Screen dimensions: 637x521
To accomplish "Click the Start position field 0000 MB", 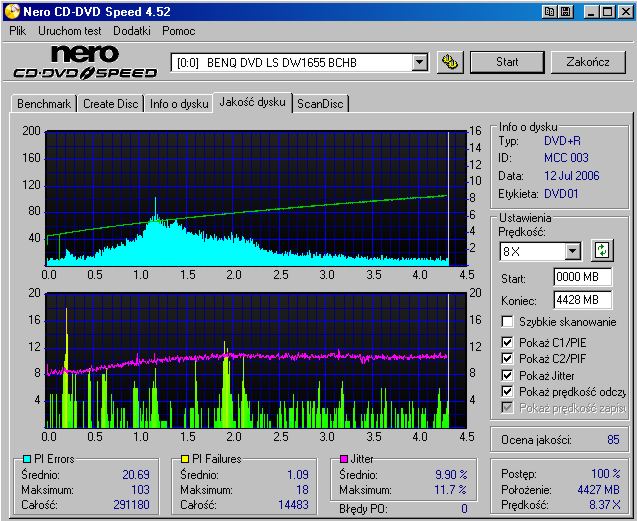I will (583, 278).
